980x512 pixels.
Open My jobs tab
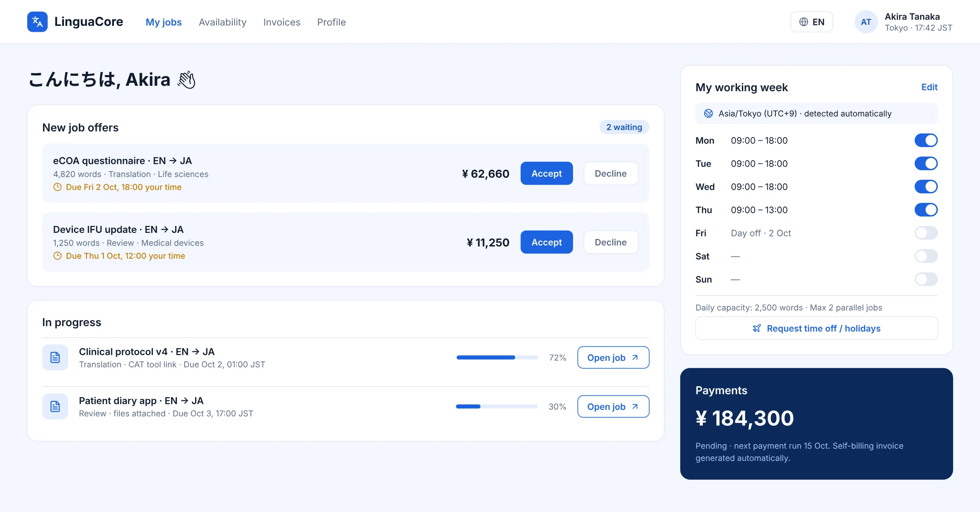(164, 22)
